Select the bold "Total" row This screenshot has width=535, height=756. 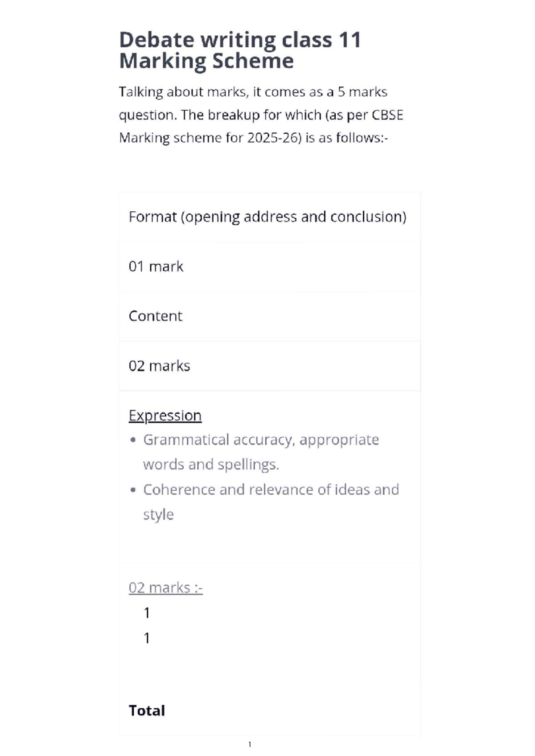pos(147,710)
